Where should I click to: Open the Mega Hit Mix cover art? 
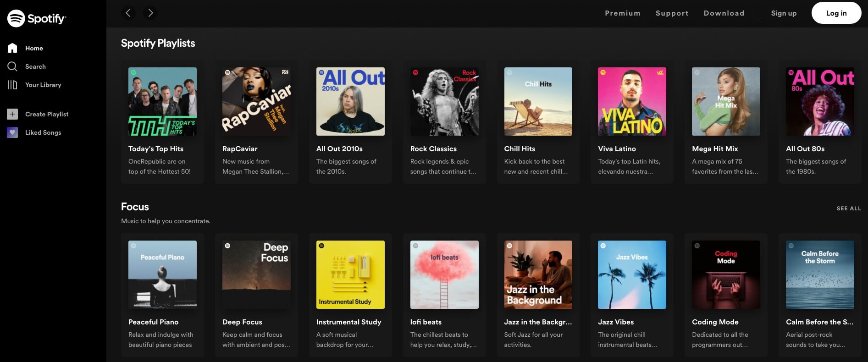pyautogui.click(x=726, y=101)
